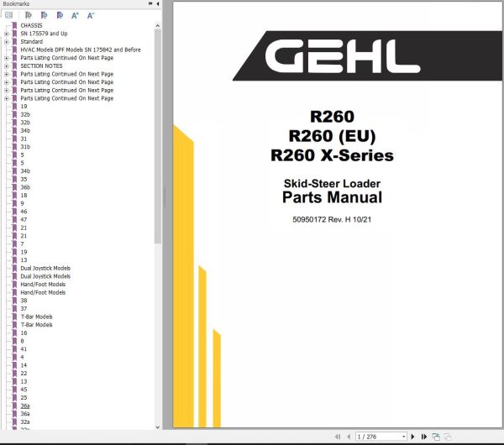
Task: Click the bookmark icon next to 45
Action: click(x=14, y=390)
